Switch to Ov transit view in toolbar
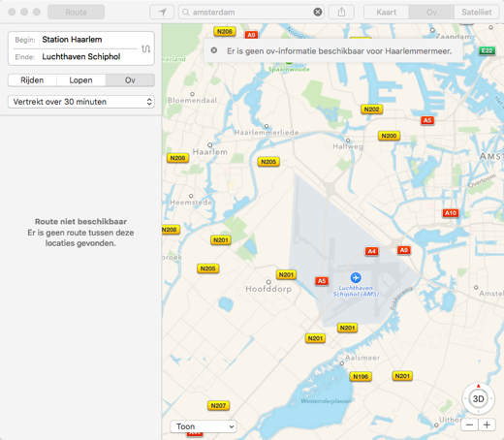The image size is (504, 440). [x=431, y=13]
